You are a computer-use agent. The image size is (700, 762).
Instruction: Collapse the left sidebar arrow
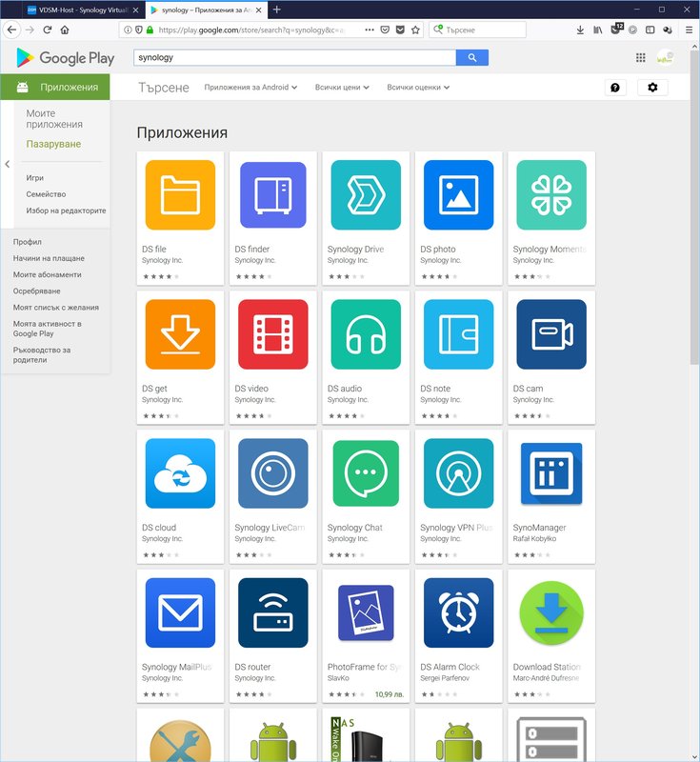pos(7,164)
